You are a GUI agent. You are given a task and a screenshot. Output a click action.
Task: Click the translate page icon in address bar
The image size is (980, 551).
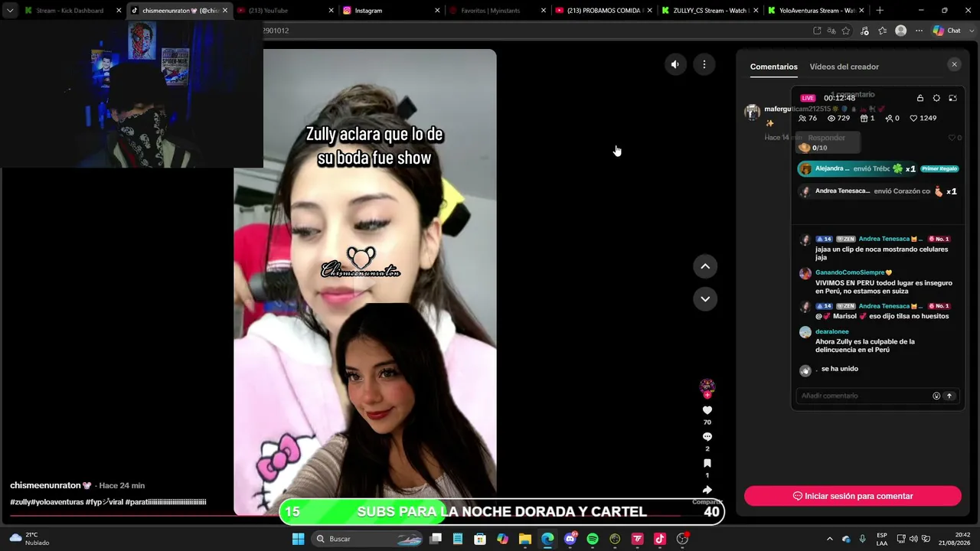point(831,31)
